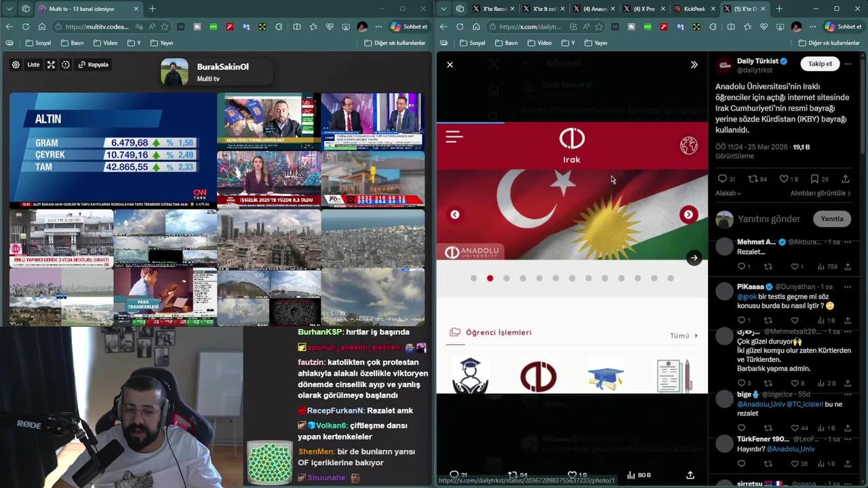Image resolution: width=868 pixels, height=488 pixels.
Task: Open more options on bige's reply
Action: pyautogui.click(x=848, y=394)
